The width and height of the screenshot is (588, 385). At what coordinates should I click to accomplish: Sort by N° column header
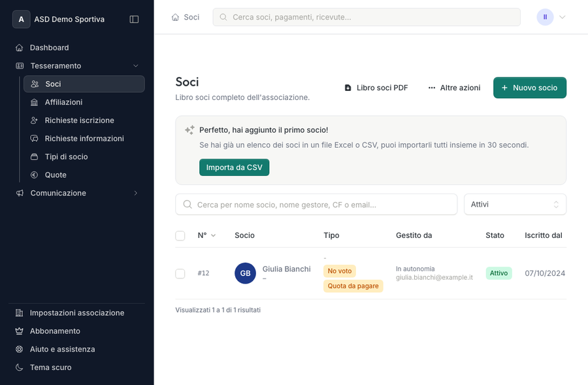[206, 235]
